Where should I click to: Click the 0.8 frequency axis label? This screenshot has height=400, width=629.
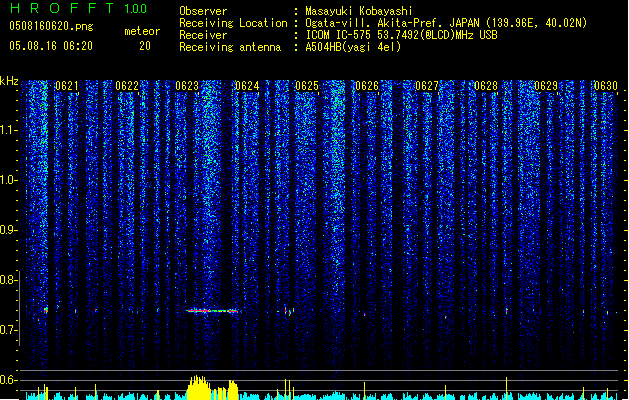tap(8, 280)
